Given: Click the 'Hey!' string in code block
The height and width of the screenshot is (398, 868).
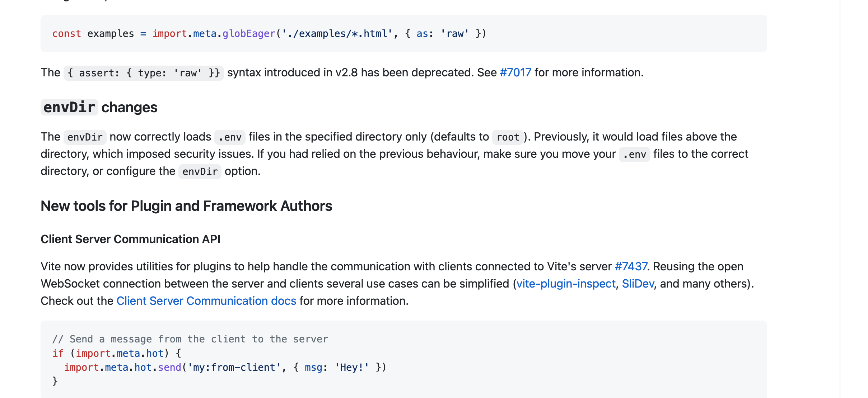Looking at the screenshot, I should point(352,368).
